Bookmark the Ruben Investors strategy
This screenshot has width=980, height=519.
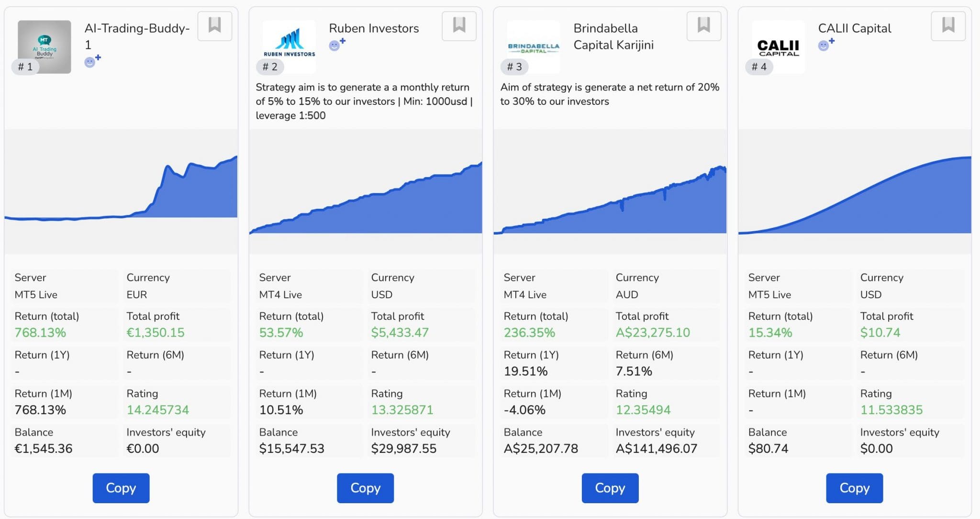coord(459,26)
